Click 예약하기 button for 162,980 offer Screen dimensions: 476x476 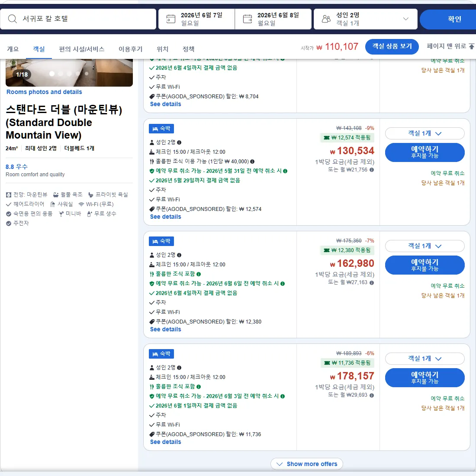[x=425, y=265]
